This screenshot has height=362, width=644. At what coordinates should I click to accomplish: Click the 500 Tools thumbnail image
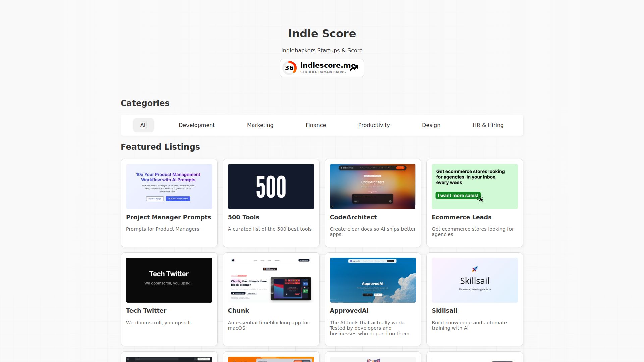click(x=271, y=186)
